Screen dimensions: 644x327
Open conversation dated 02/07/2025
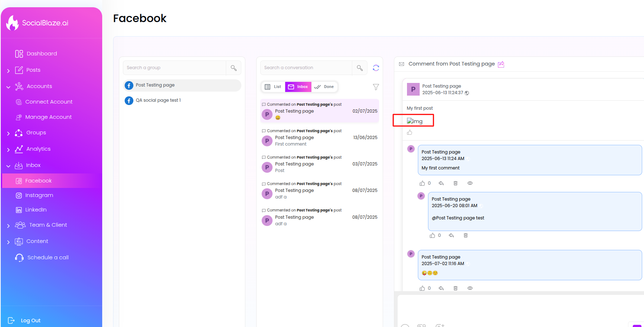click(320, 111)
